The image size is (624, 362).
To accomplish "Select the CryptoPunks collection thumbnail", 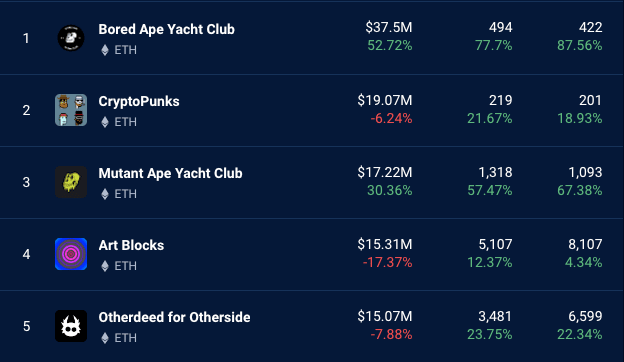I will coord(71,110).
